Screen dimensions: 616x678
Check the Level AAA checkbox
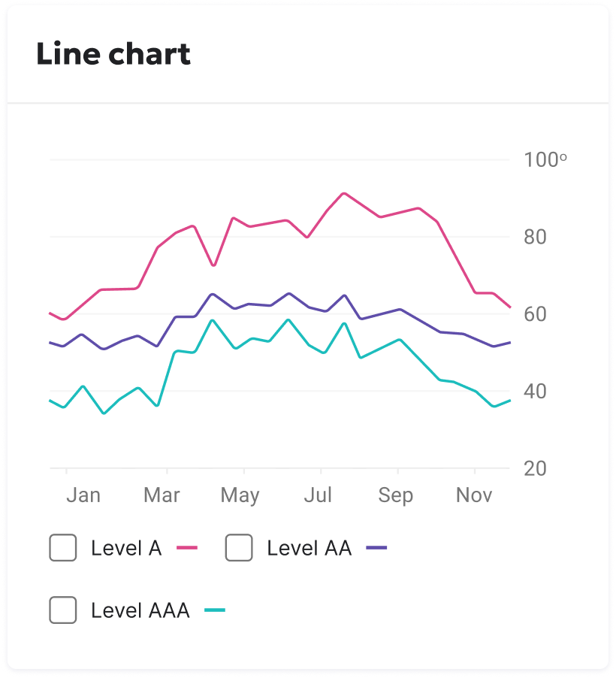[x=63, y=610]
